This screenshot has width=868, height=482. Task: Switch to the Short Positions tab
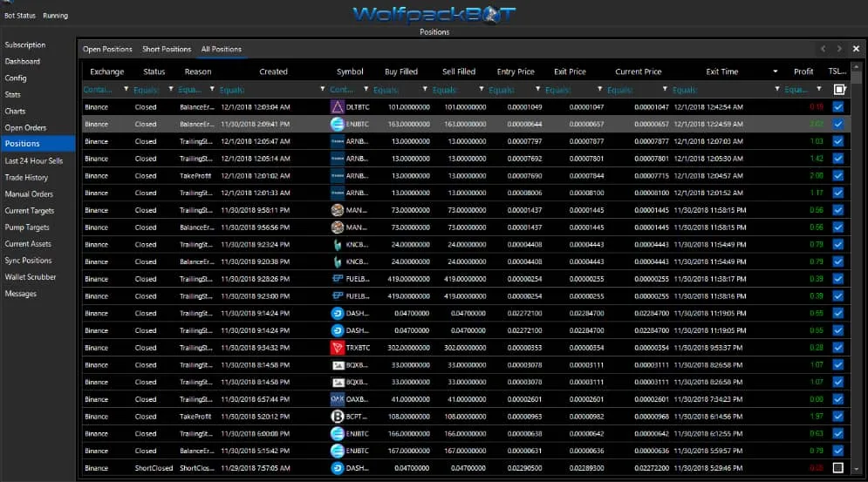pos(167,50)
